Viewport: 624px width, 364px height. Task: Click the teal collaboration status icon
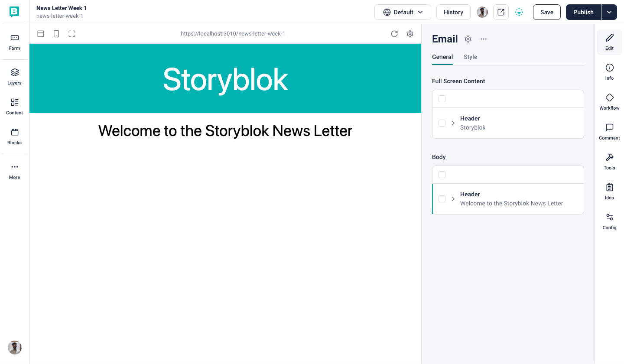[x=519, y=12]
